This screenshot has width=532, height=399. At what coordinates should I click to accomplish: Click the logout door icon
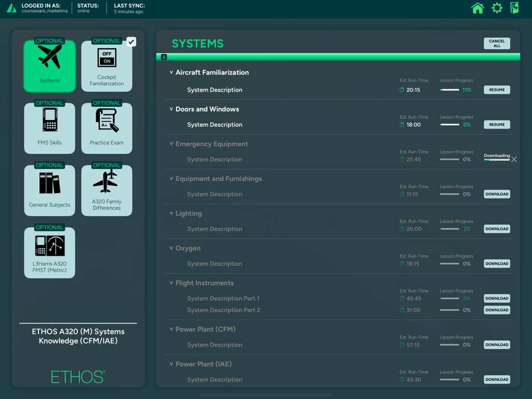pos(515,8)
